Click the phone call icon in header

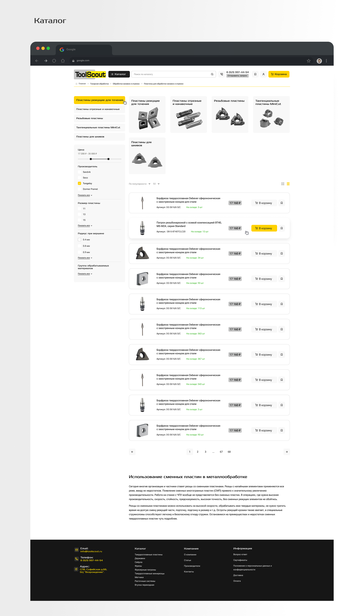pyautogui.click(x=221, y=74)
